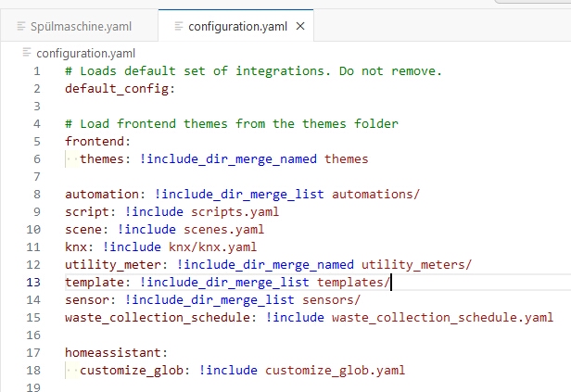Viewport: 571px width, 392px height.
Task: Click the file icon on configuration.yaml tab
Action: (175, 26)
